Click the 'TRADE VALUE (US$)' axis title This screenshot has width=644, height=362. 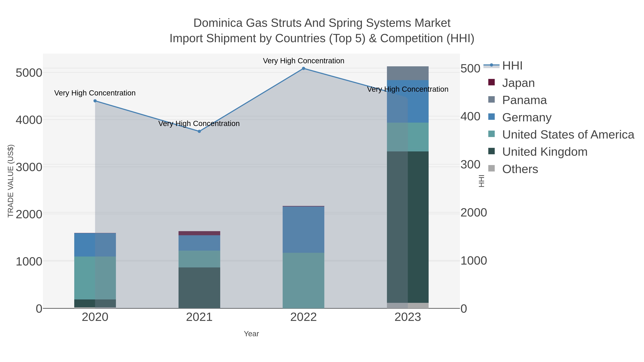pos(11,181)
